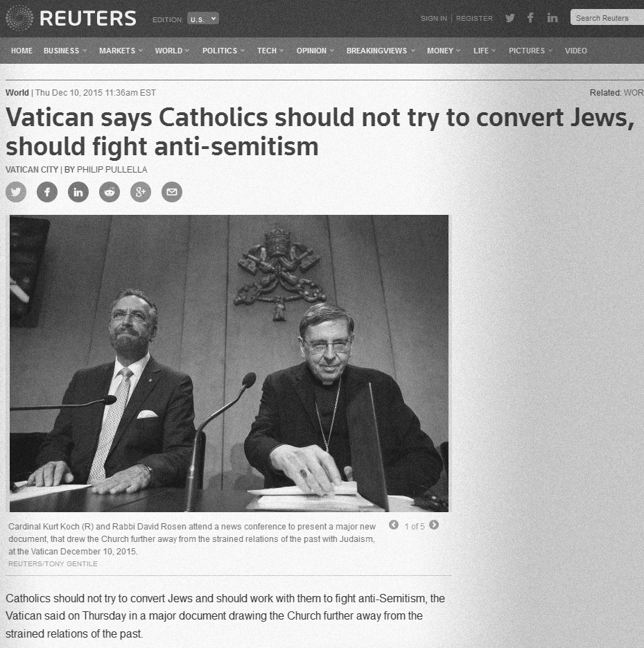Screen dimensions: 644x648
Task: Email this article using envelope icon
Action: (172, 192)
